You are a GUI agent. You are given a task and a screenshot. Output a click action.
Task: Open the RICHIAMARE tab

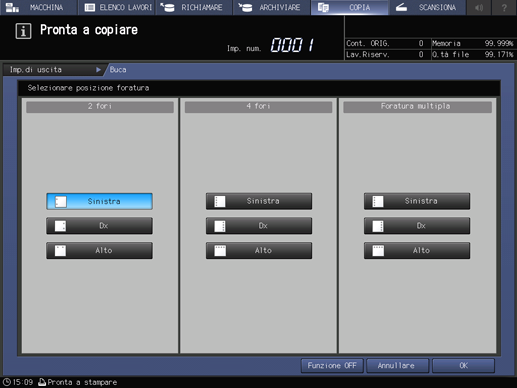pyautogui.click(x=194, y=7)
